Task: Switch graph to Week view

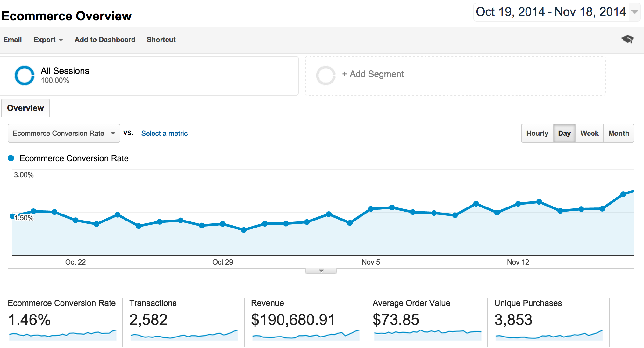Action: (x=590, y=133)
